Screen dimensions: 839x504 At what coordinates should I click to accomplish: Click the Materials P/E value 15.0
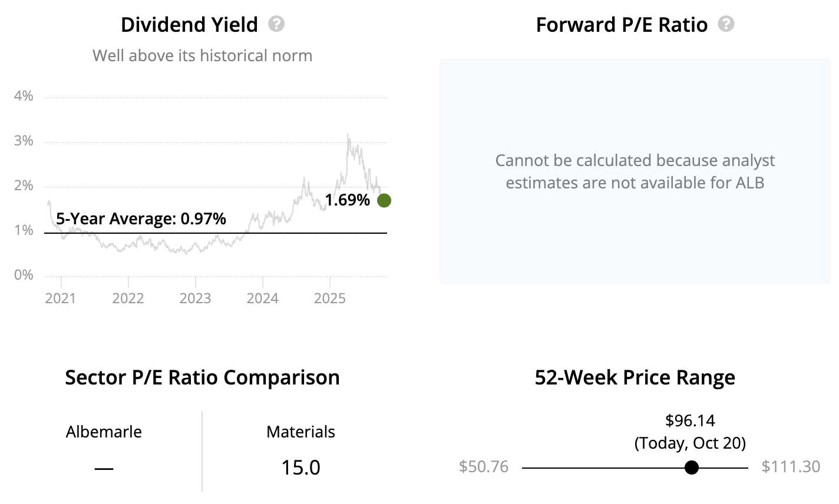tap(300, 467)
